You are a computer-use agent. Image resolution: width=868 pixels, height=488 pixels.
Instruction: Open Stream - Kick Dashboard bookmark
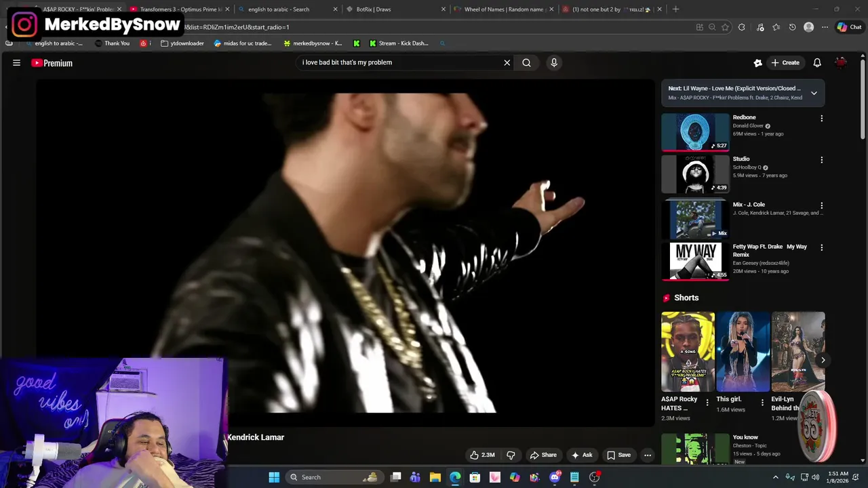point(399,43)
